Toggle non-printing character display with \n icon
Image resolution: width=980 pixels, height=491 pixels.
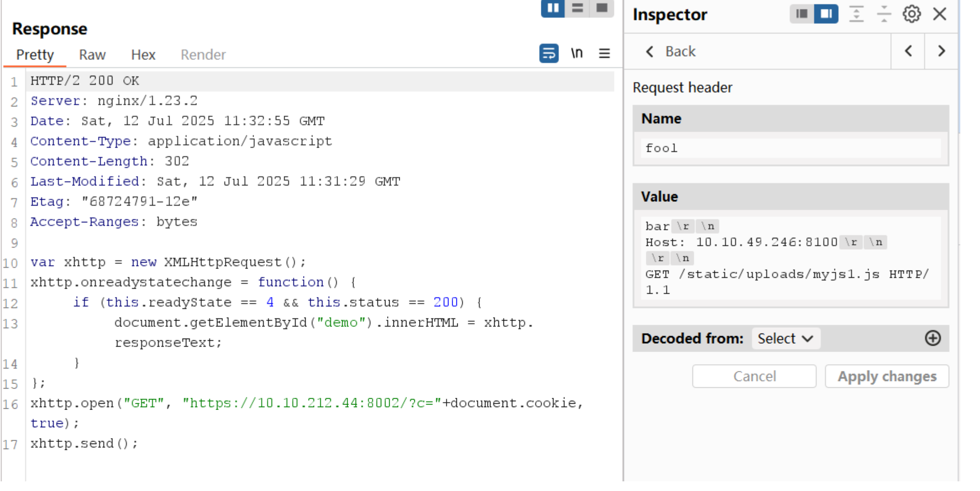(x=576, y=54)
